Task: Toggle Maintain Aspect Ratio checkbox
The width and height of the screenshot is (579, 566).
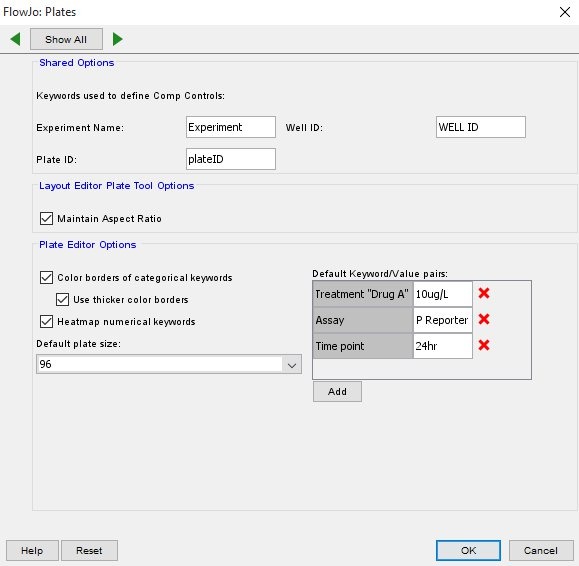Action: click(46, 219)
